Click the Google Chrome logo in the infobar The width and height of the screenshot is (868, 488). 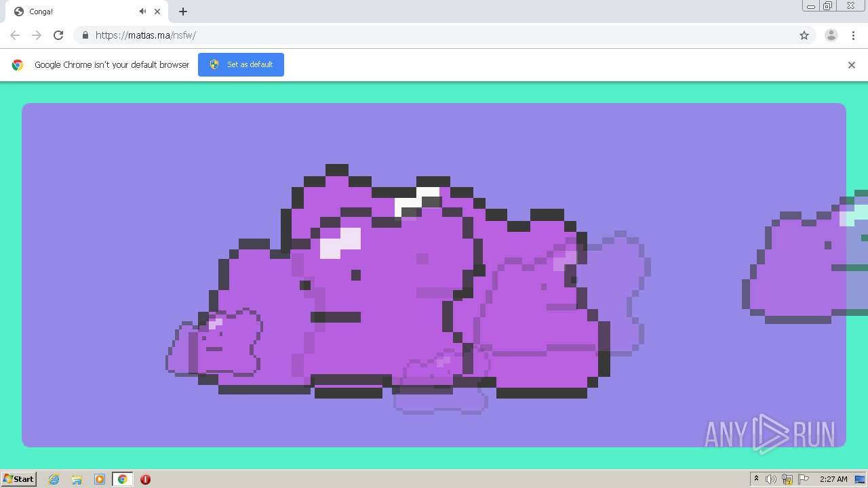18,65
